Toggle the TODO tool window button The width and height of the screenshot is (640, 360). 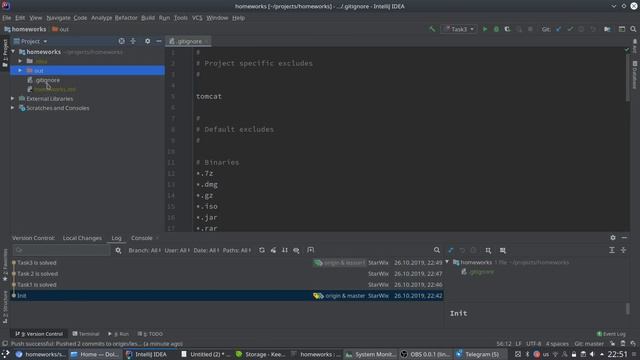click(x=151, y=334)
